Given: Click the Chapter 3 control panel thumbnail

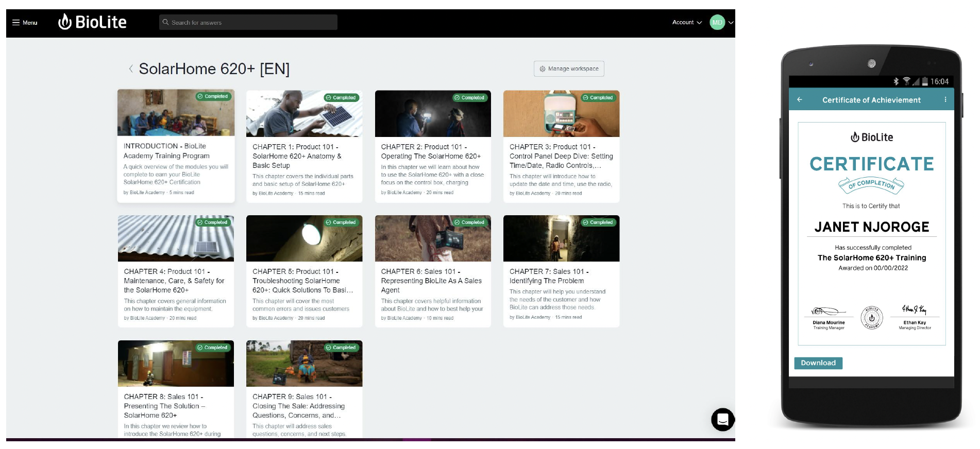Looking at the screenshot, I should pyautogui.click(x=561, y=114).
